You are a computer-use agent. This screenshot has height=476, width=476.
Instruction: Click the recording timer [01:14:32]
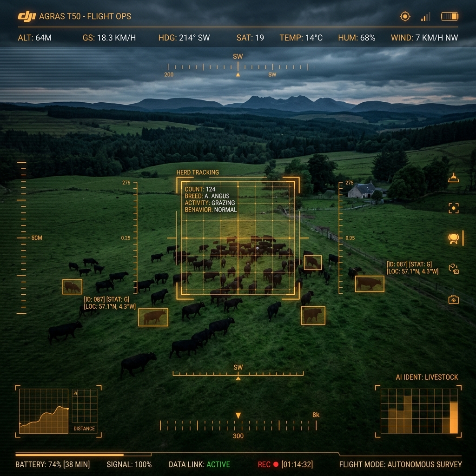(297, 464)
